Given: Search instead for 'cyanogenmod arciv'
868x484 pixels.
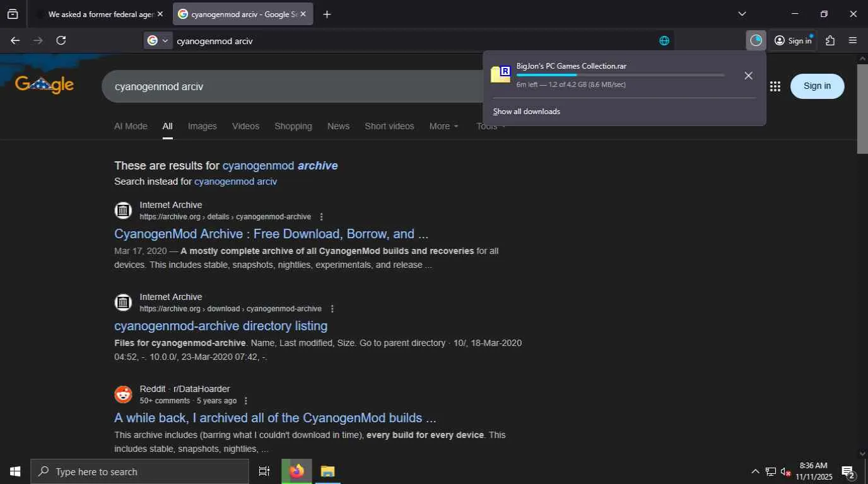Looking at the screenshot, I should (x=235, y=181).
